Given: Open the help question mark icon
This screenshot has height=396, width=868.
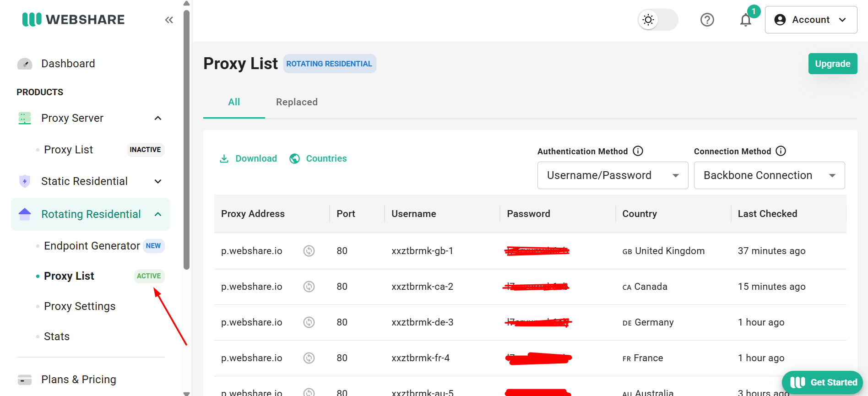Looking at the screenshot, I should [707, 20].
